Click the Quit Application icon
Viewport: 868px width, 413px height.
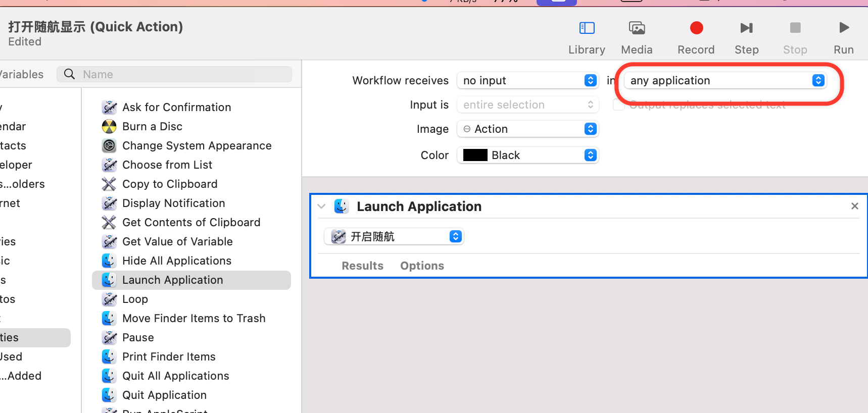(109, 395)
